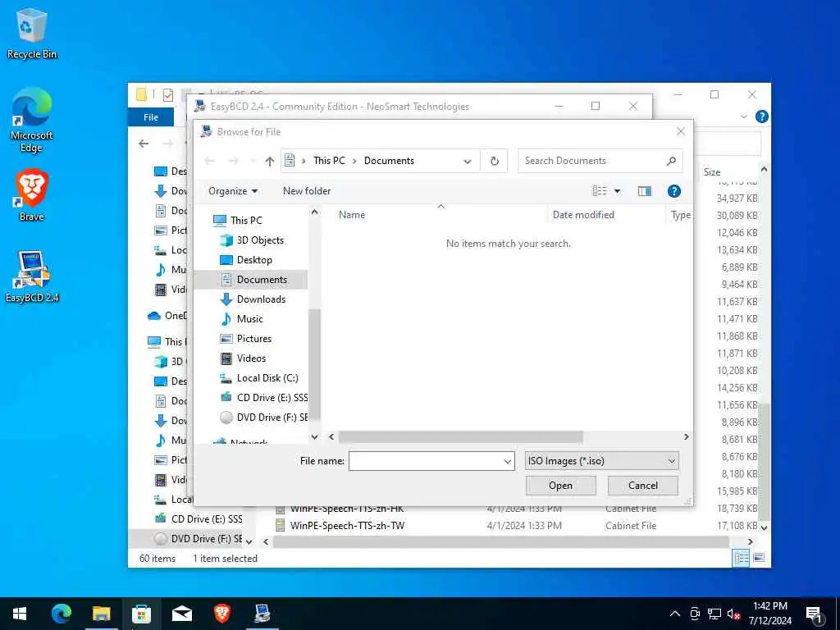This screenshot has height=630, width=840.
Task: Click Documents in the address breadcrumb
Action: (x=389, y=162)
